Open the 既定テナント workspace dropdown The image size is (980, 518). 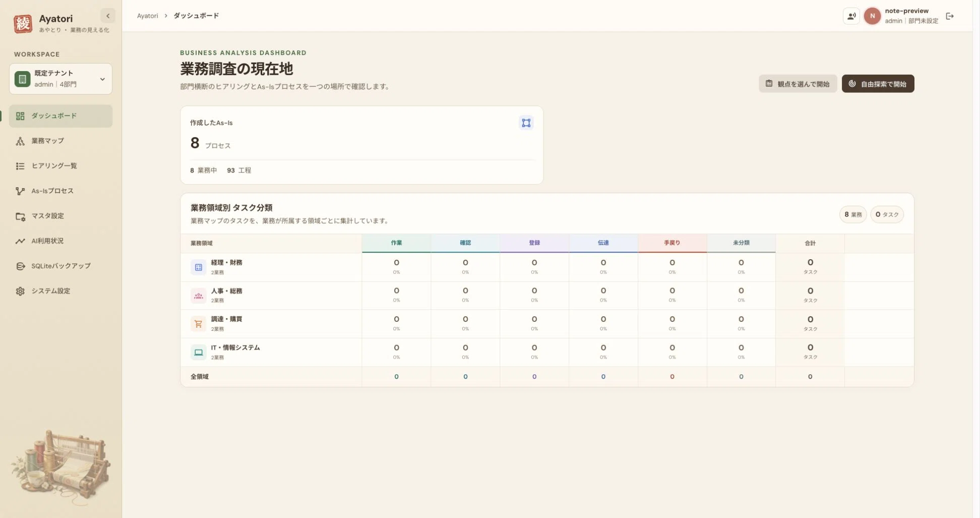(x=60, y=79)
